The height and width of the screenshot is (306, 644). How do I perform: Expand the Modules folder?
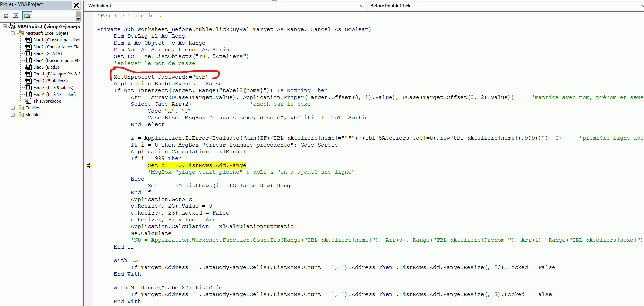pyautogui.click(x=13, y=115)
